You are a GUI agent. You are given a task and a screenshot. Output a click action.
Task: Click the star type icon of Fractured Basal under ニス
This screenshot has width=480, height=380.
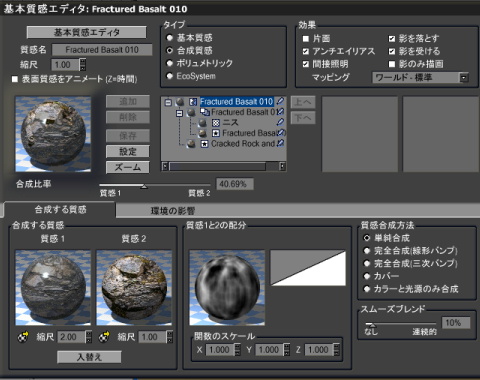pyautogui.click(x=216, y=133)
